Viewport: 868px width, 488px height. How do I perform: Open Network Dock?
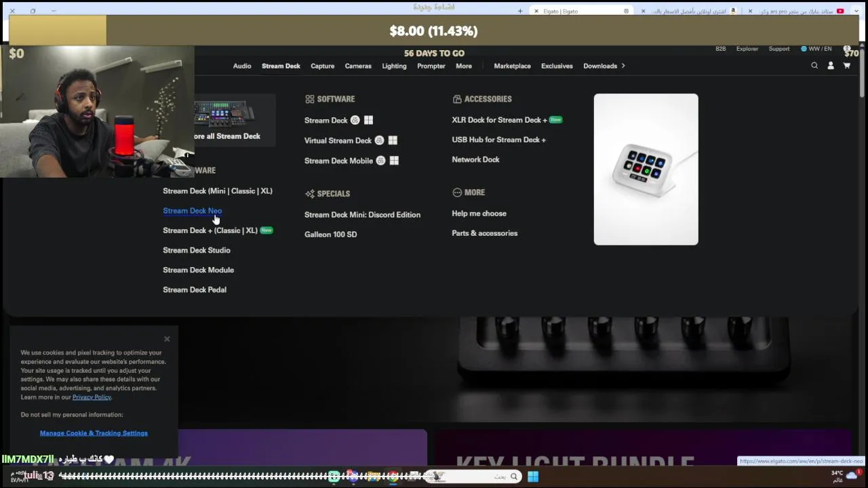click(x=475, y=159)
